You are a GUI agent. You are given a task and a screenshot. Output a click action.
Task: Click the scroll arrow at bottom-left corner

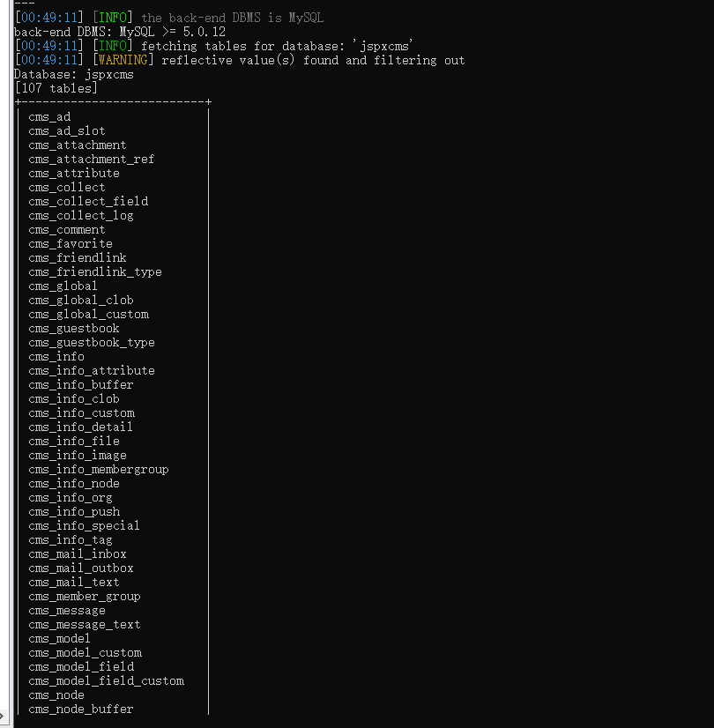pos(2,717)
